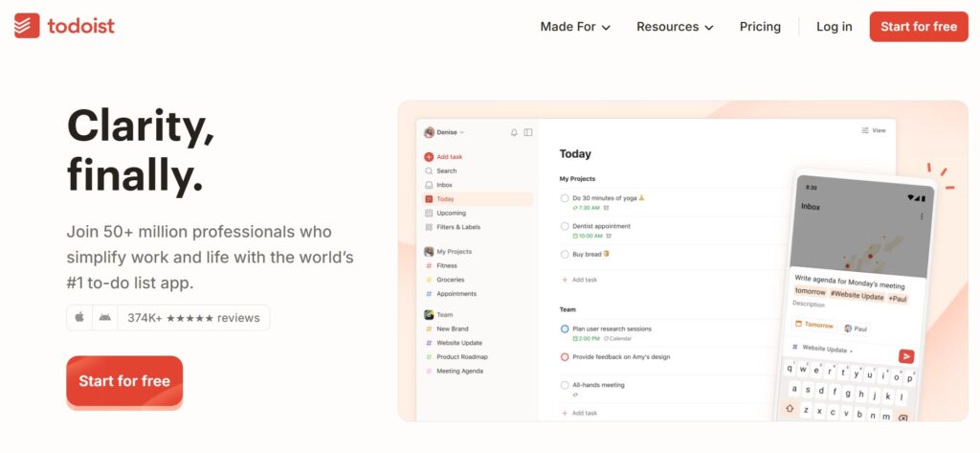Tap the shift key on phone keyboard

[790, 408]
